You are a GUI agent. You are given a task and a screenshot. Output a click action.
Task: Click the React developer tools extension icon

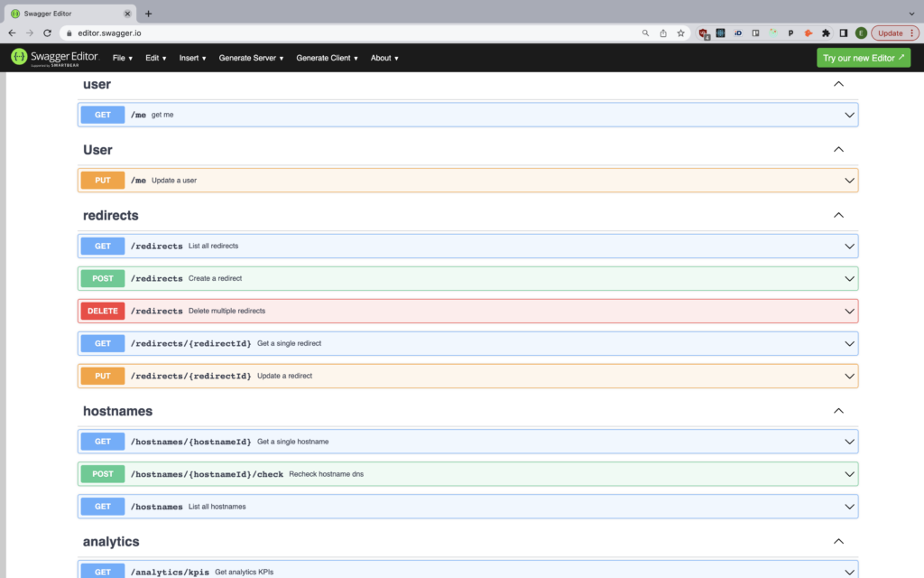(720, 33)
